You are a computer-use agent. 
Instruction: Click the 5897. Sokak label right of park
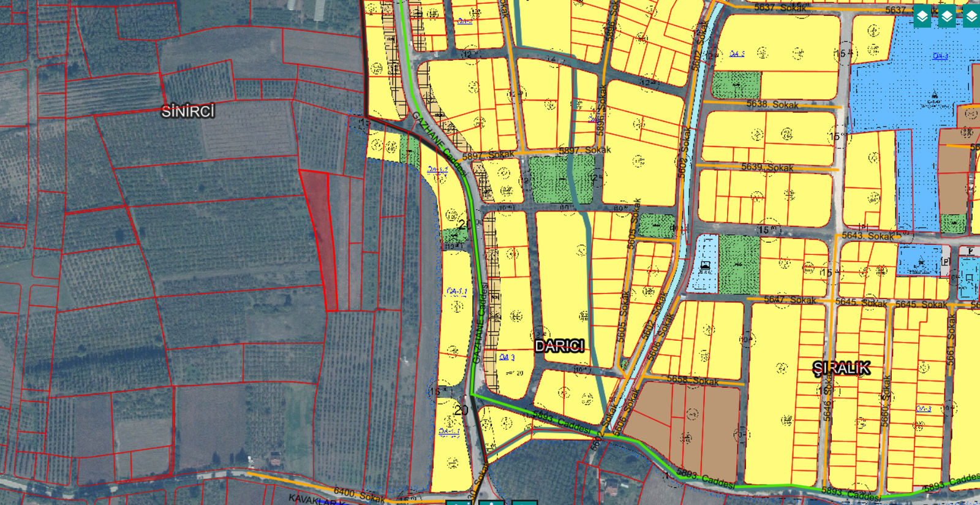[585, 150]
